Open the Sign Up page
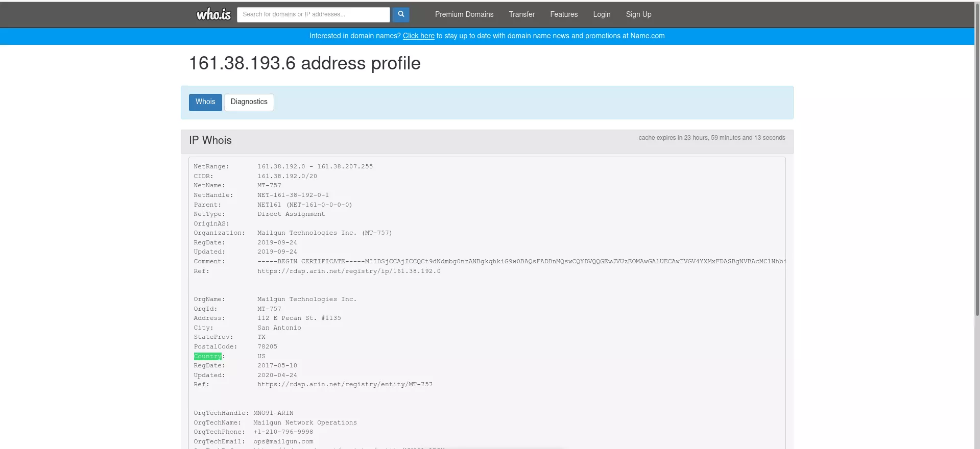This screenshot has height=449, width=980. (639, 14)
